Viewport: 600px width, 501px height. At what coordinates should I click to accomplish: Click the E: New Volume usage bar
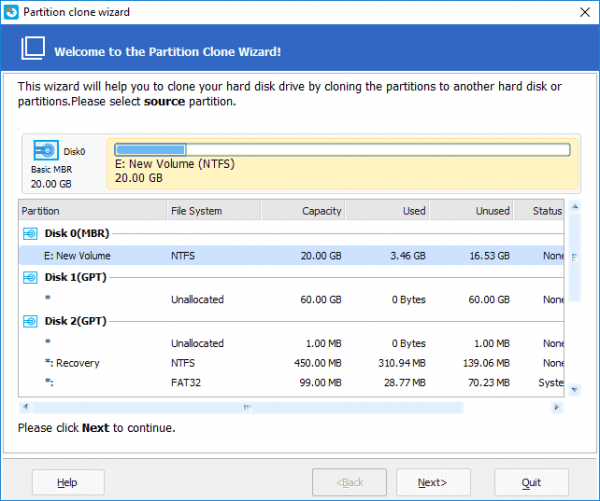pyautogui.click(x=341, y=150)
